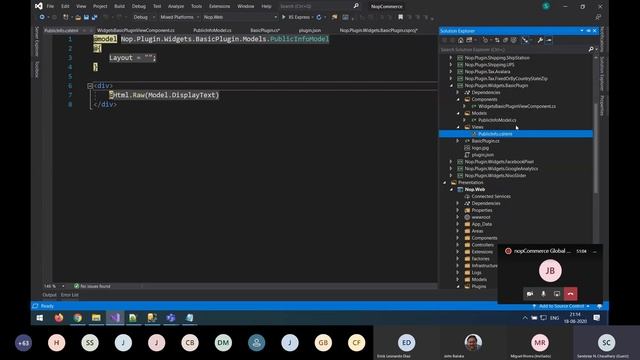Open the Extensions menu

(x=220, y=6)
